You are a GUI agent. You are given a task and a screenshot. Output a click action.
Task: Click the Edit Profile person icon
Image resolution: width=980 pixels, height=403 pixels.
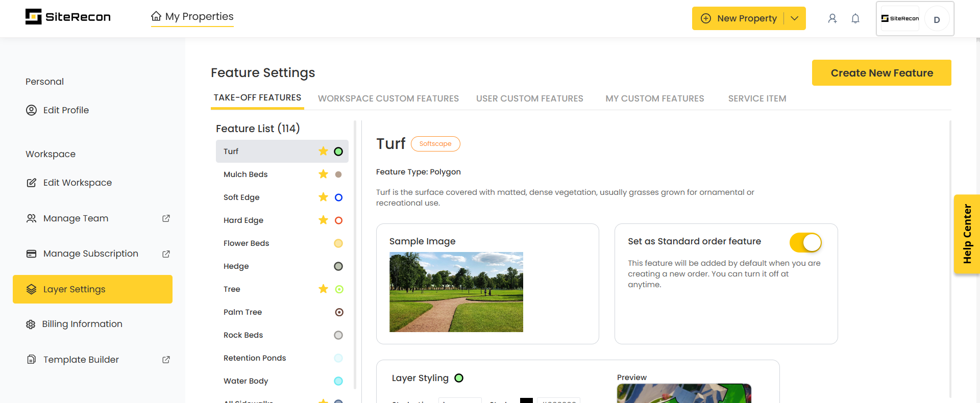[x=31, y=110]
